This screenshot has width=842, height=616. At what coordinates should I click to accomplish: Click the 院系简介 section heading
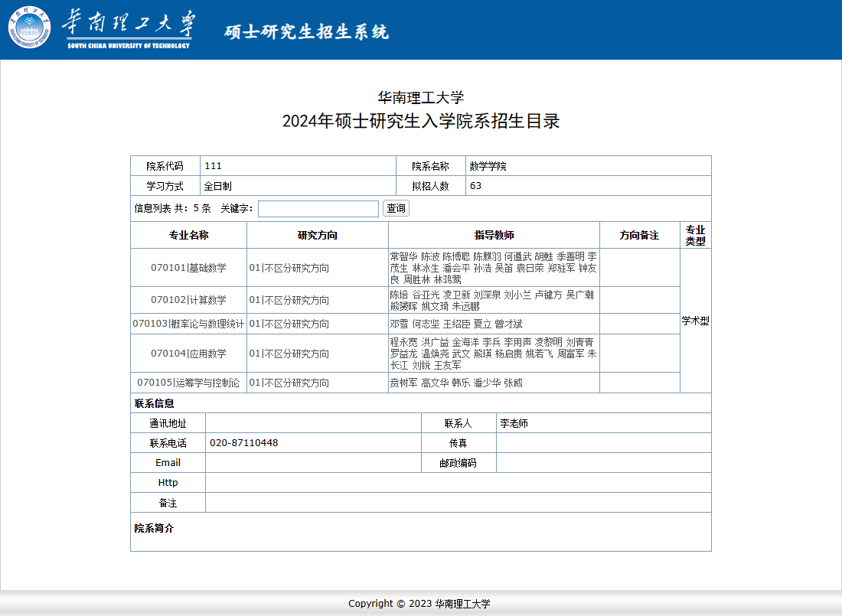(x=154, y=529)
